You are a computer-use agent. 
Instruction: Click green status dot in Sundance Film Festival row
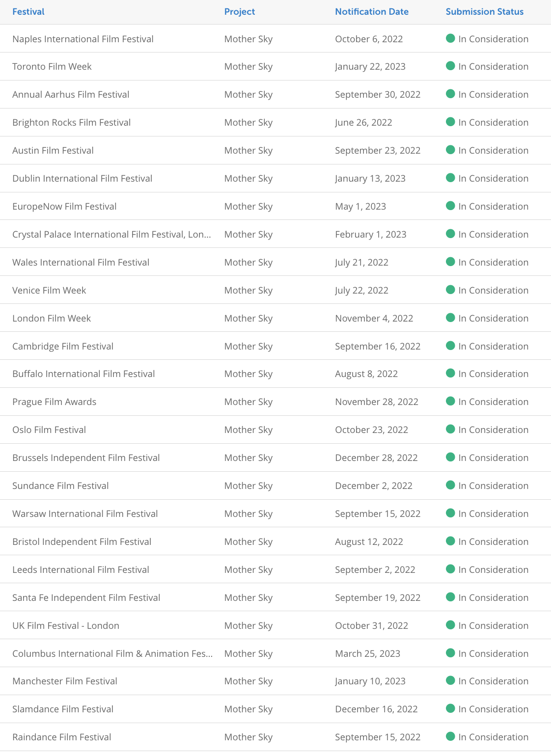(450, 485)
